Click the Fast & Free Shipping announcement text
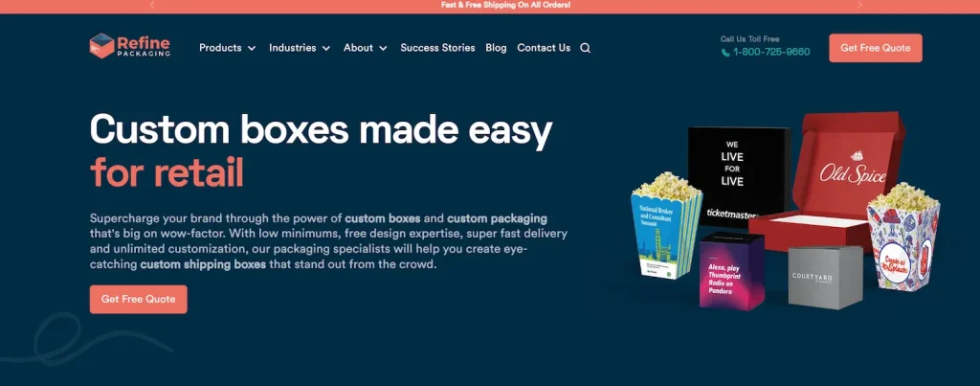980x386 pixels. [505, 5]
